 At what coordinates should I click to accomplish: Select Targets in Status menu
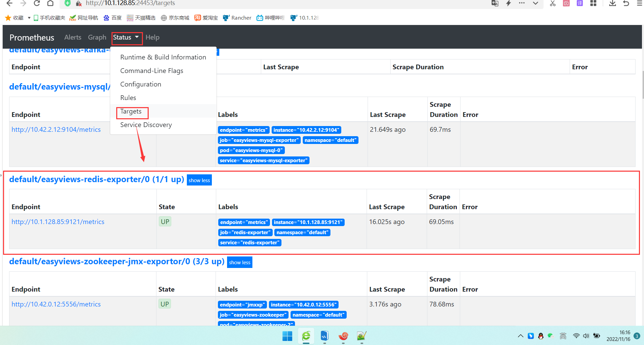163,111
